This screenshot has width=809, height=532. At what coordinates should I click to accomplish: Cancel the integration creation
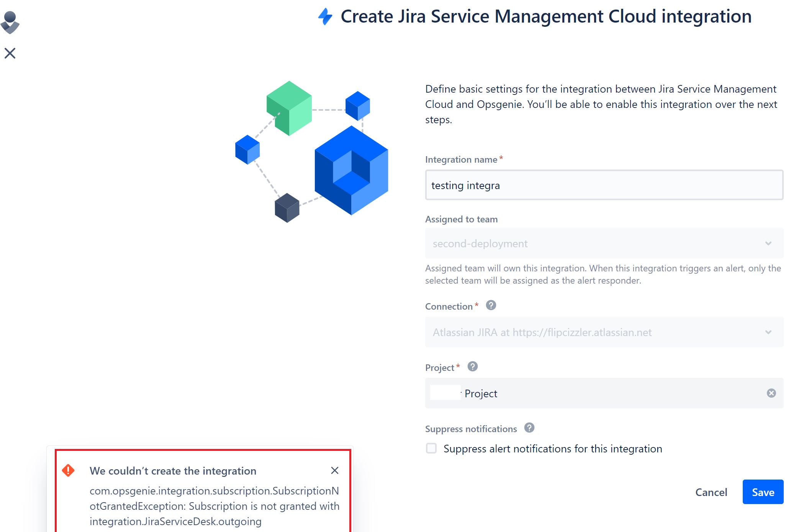tap(711, 492)
